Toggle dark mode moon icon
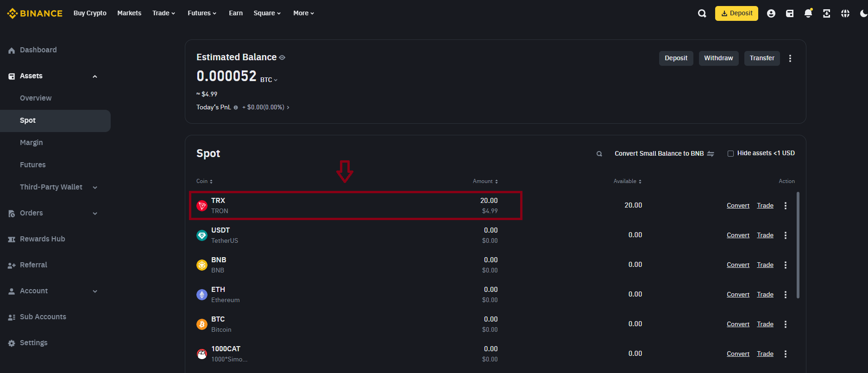868x373 pixels. [x=863, y=13]
